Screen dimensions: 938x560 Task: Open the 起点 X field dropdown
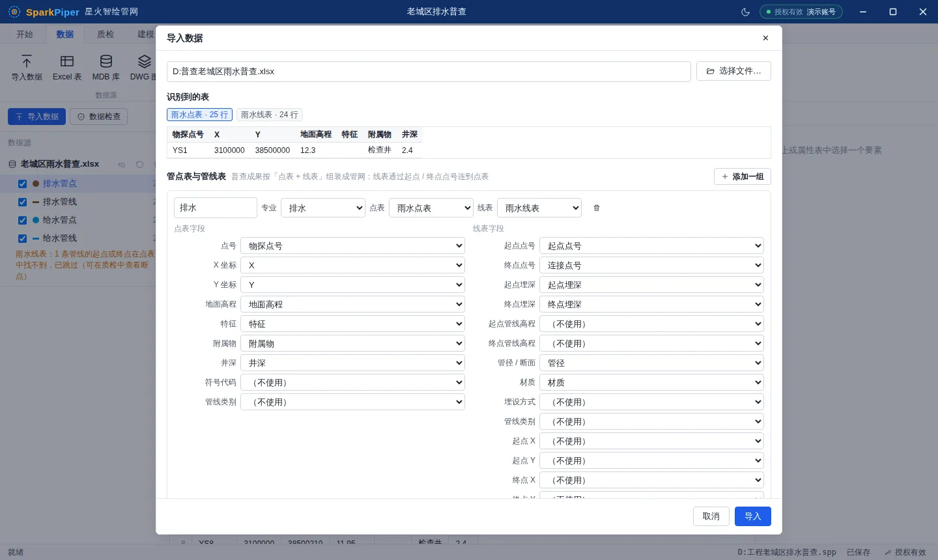pyautogui.click(x=651, y=441)
